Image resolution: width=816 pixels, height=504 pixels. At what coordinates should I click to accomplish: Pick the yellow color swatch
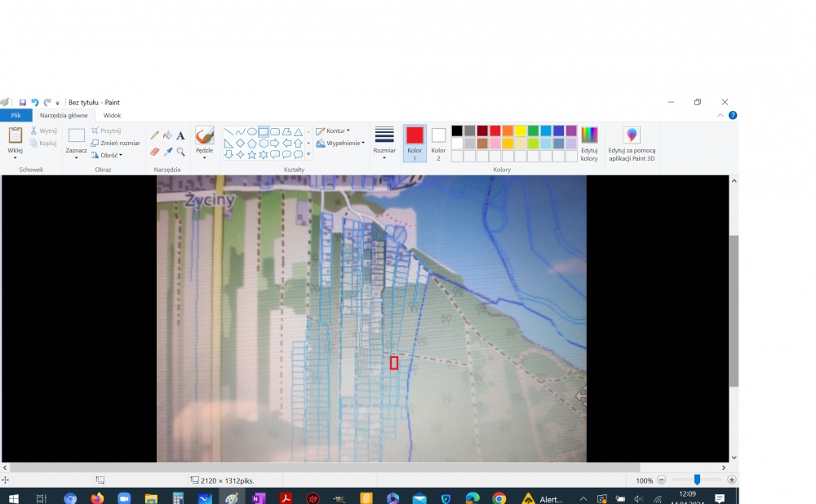pyautogui.click(x=521, y=131)
